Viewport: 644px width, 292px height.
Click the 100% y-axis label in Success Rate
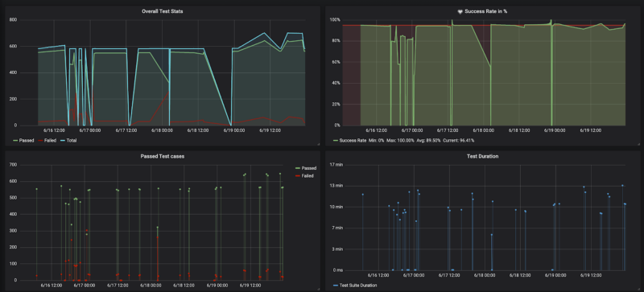(336, 20)
